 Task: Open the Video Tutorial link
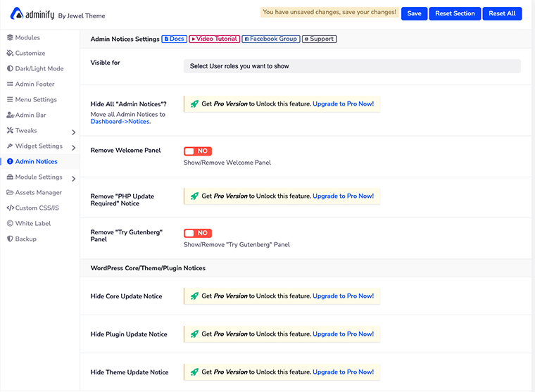point(214,39)
